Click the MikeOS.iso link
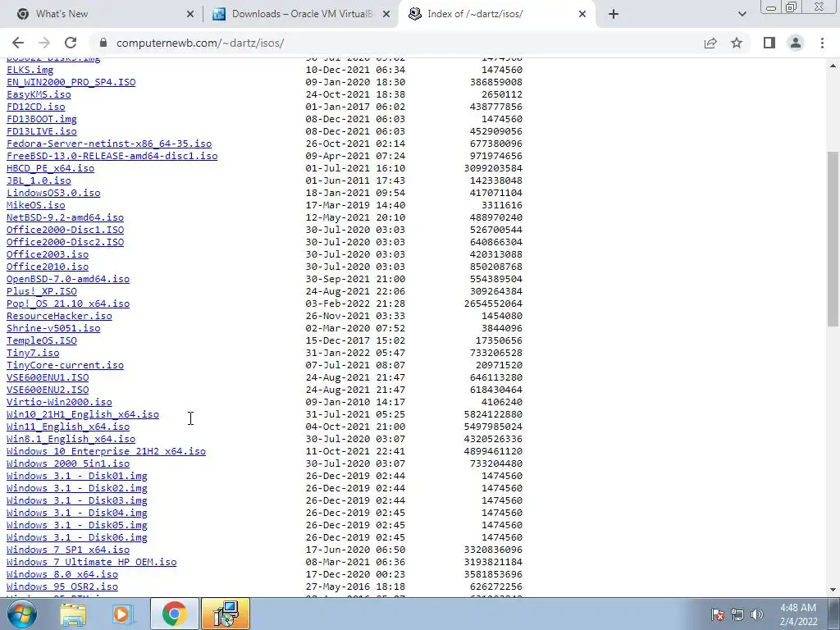Screen dimensions: 840x630 [36, 205]
